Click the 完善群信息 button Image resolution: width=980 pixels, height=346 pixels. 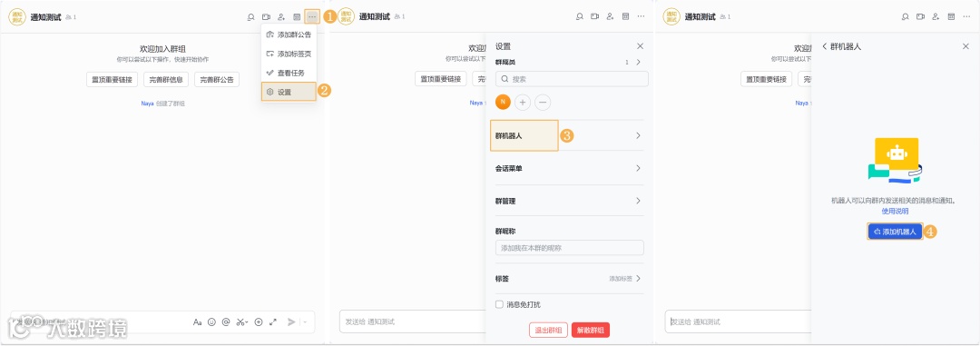click(166, 79)
